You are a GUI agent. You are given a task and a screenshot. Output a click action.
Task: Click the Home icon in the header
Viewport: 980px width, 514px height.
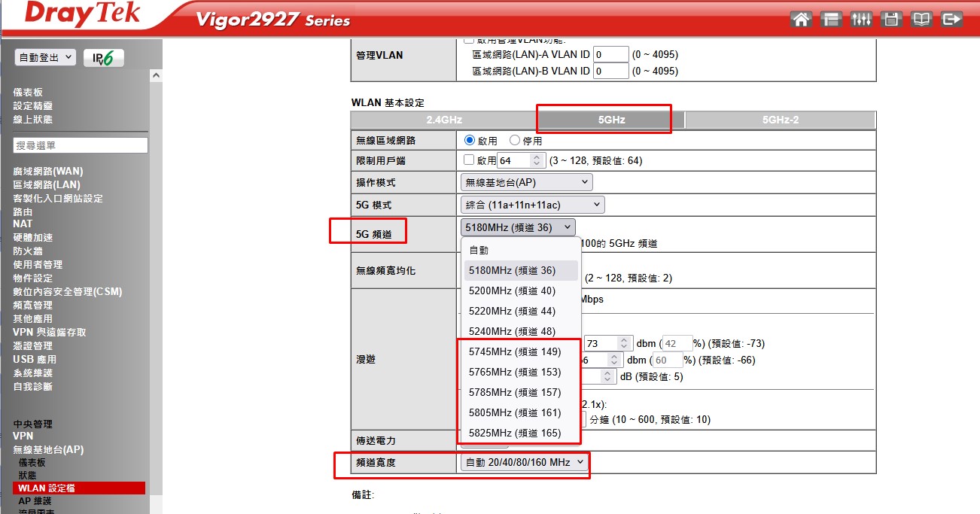tap(802, 20)
